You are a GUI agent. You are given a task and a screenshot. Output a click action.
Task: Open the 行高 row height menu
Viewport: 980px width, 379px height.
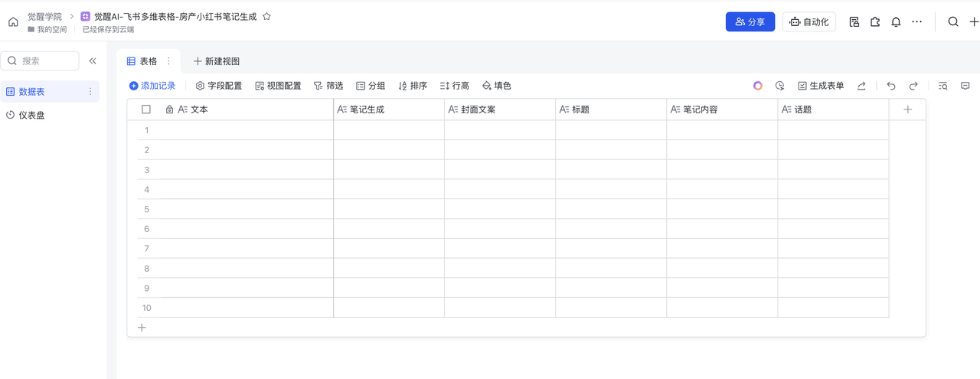click(455, 87)
